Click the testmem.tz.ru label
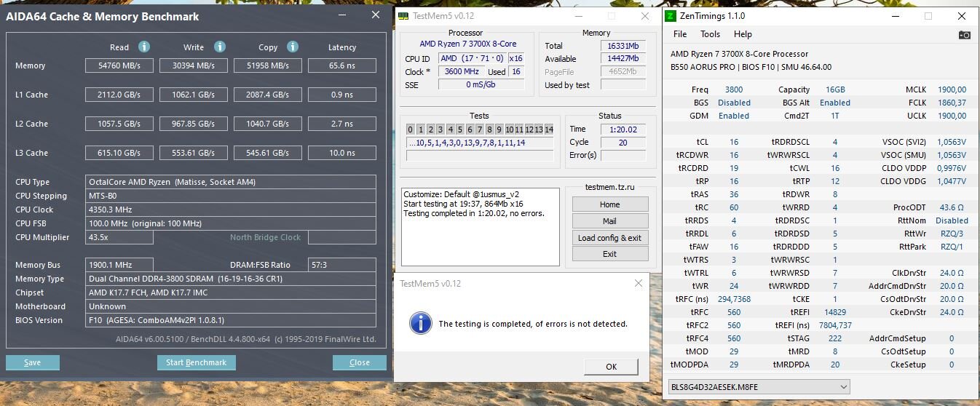The image size is (980, 406). (609, 187)
